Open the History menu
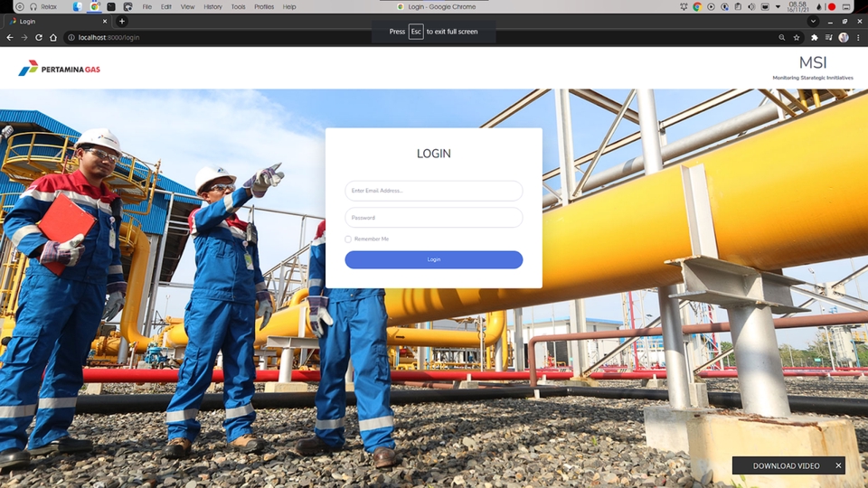868x488 pixels. (212, 7)
